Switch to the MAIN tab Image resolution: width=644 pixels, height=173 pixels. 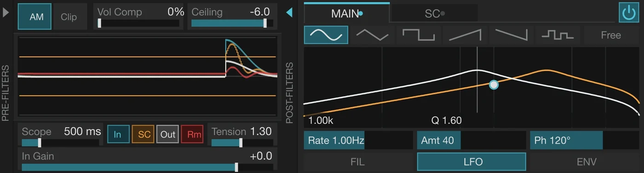(346, 13)
